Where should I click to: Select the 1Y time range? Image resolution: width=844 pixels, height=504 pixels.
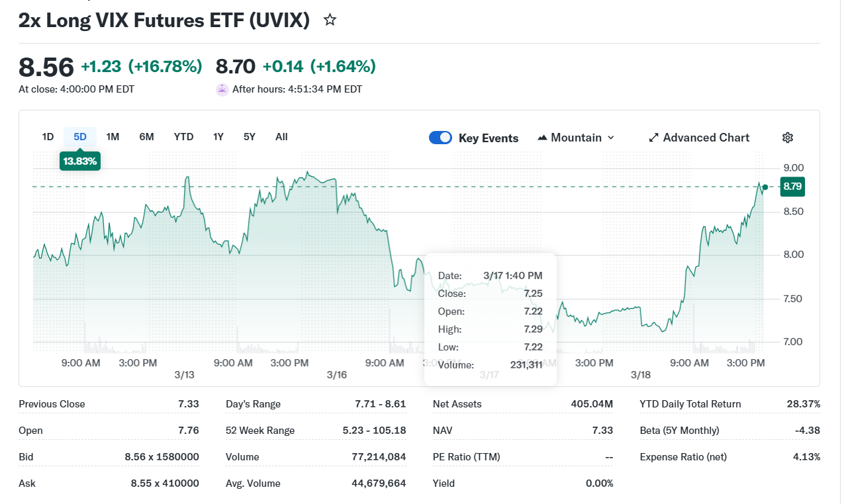[x=218, y=137]
